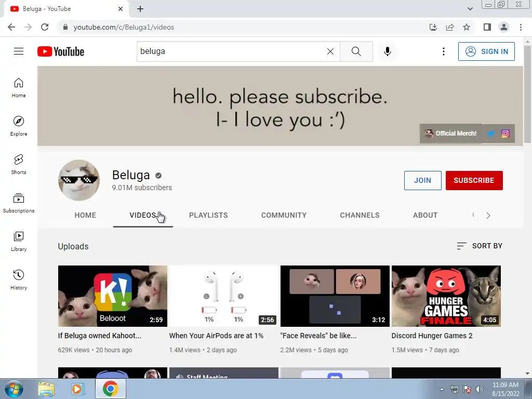Screen dimensions: 532x399
Task: Open Shorts in the sidebar
Action: 19,165
